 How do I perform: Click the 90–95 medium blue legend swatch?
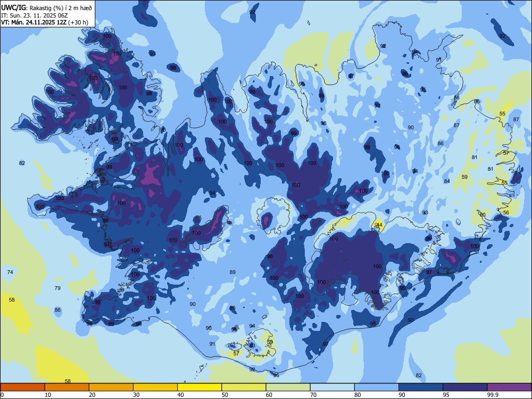(421, 387)
